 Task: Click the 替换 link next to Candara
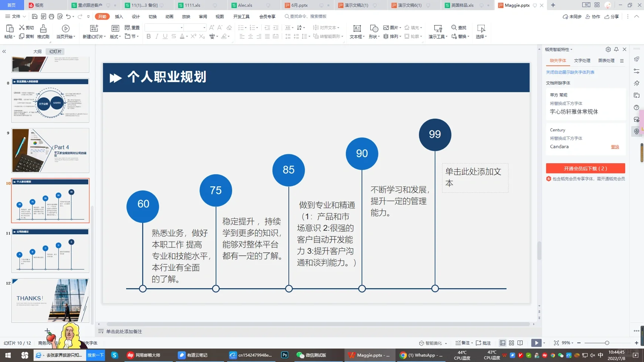point(615,147)
